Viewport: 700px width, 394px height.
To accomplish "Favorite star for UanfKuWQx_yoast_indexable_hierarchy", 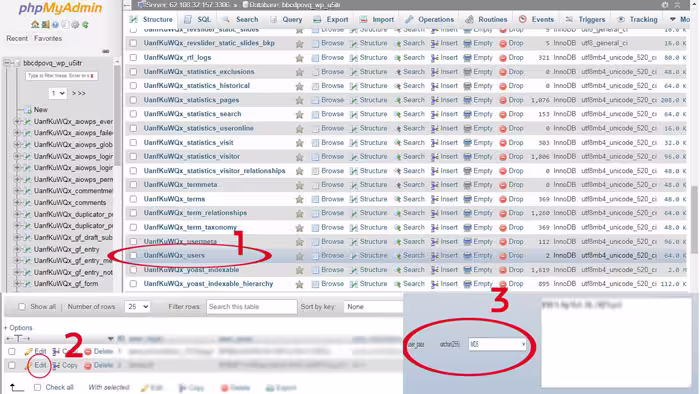I will tap(300, 284).
